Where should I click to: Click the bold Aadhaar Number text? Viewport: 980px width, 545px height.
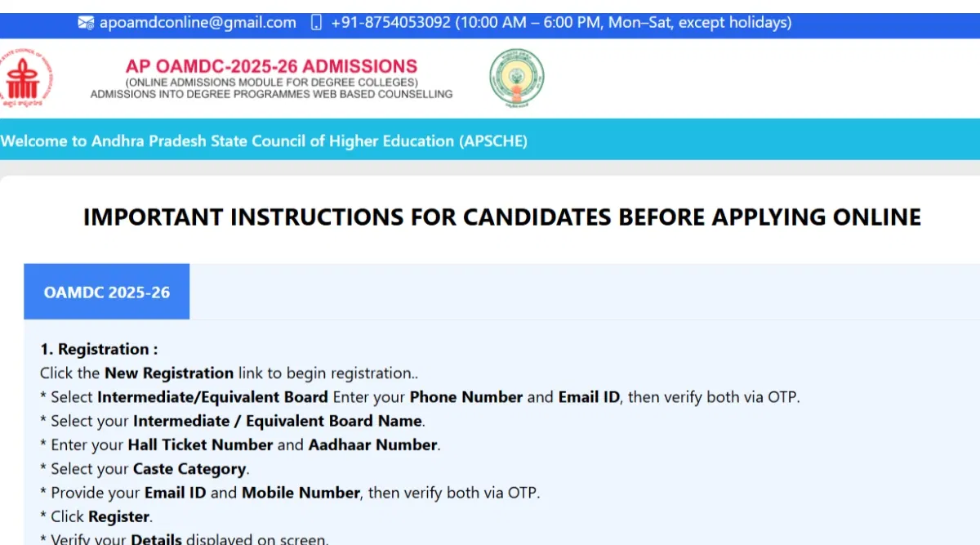coord(373,444)
